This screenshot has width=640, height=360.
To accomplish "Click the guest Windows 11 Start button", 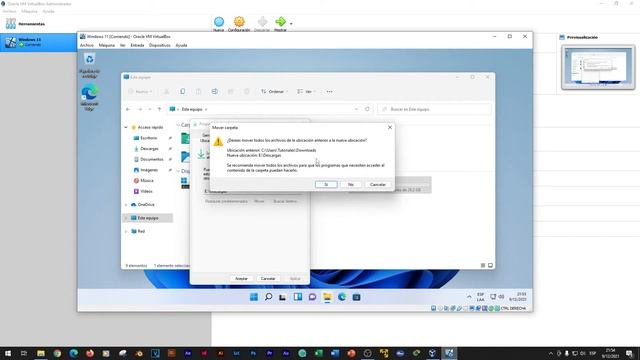I will [253, 297].
